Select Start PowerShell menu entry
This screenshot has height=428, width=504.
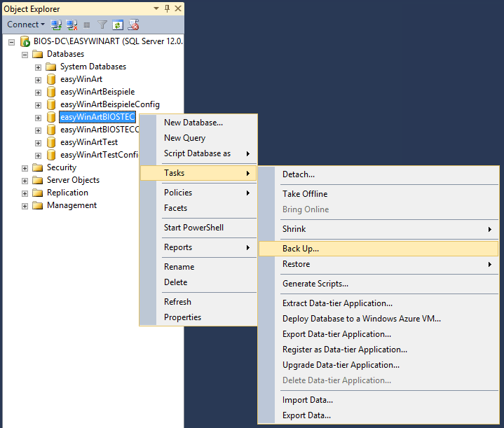click(x=198, y=228)
